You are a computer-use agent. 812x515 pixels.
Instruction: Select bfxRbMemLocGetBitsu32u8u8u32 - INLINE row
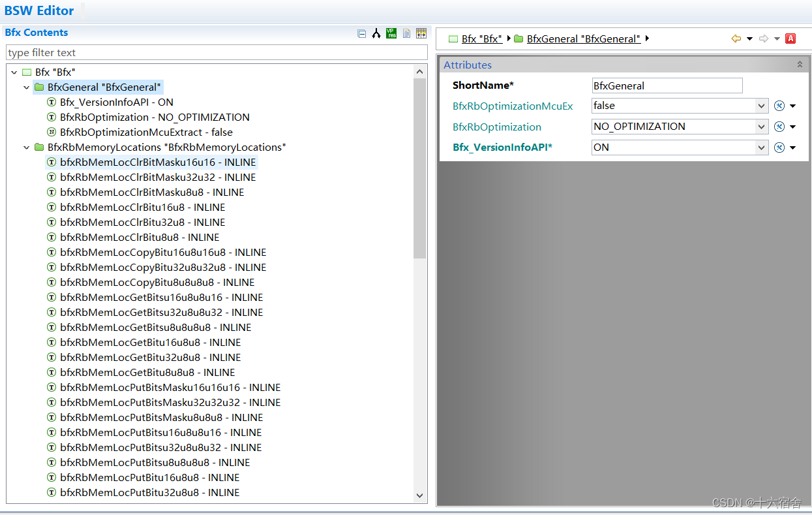(x=161, y=312)
